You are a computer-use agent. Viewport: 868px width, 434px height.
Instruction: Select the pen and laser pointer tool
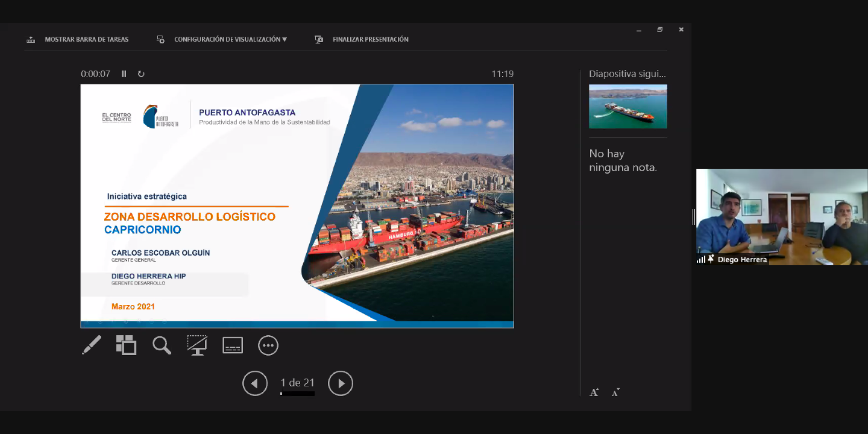click(x=92, y=345)
